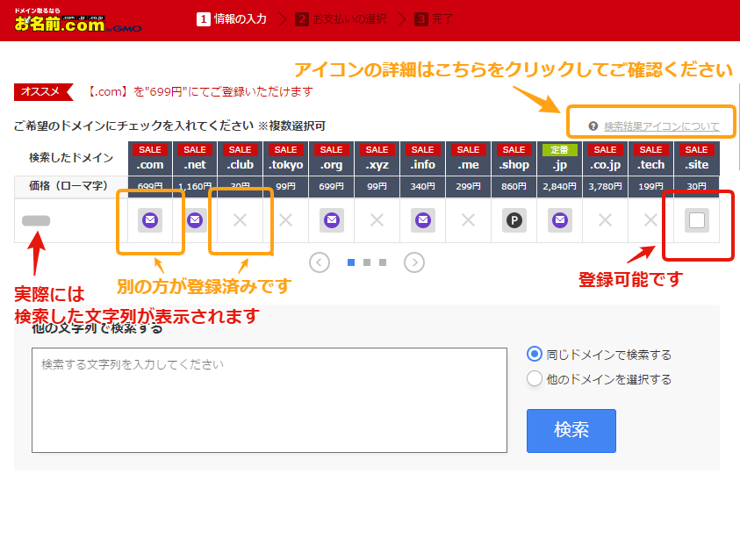Screen dimensions: 740x560
Task: Select 他のドメインを選択する radio button
Action: pyautogui.click(x=534, y=379)
